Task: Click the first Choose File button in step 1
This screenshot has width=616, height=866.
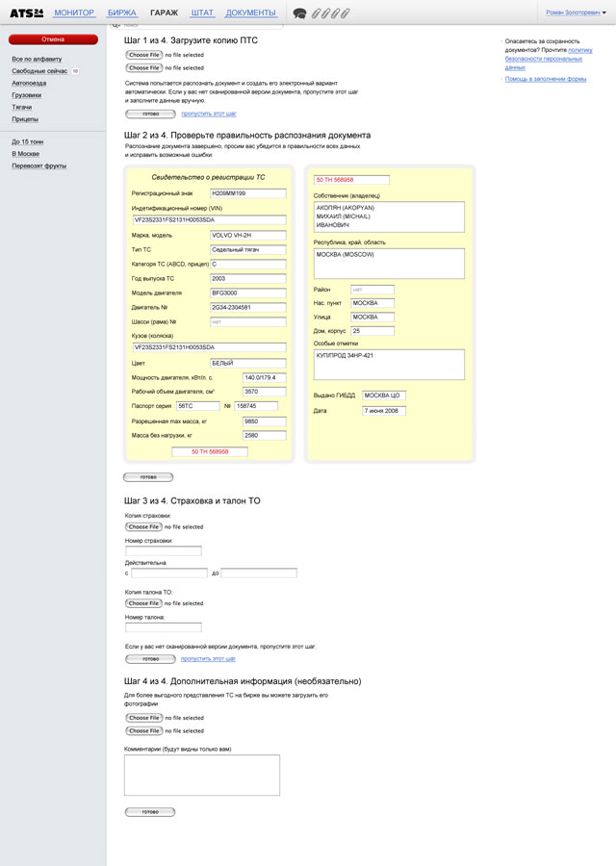Action: (x=143, y=55)
